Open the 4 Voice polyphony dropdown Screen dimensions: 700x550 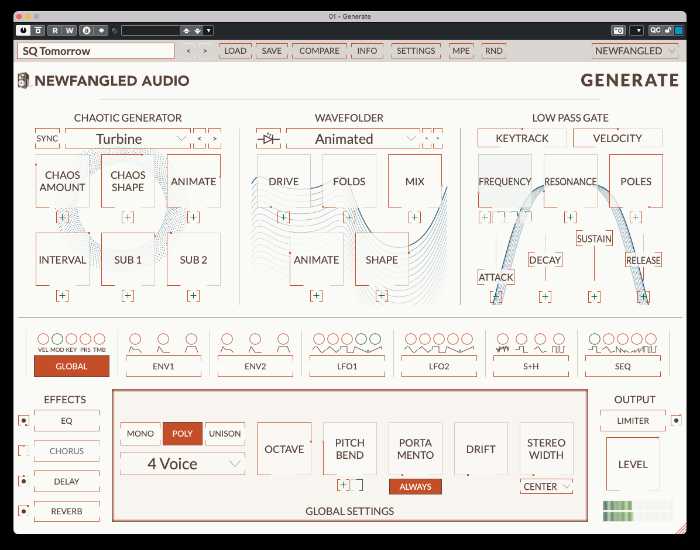(183, 464)
